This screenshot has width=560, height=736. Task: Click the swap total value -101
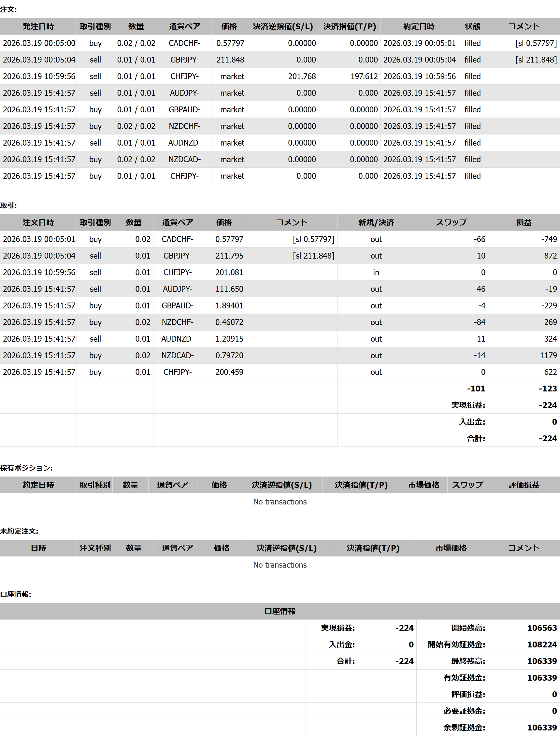(x=476, y=389)
